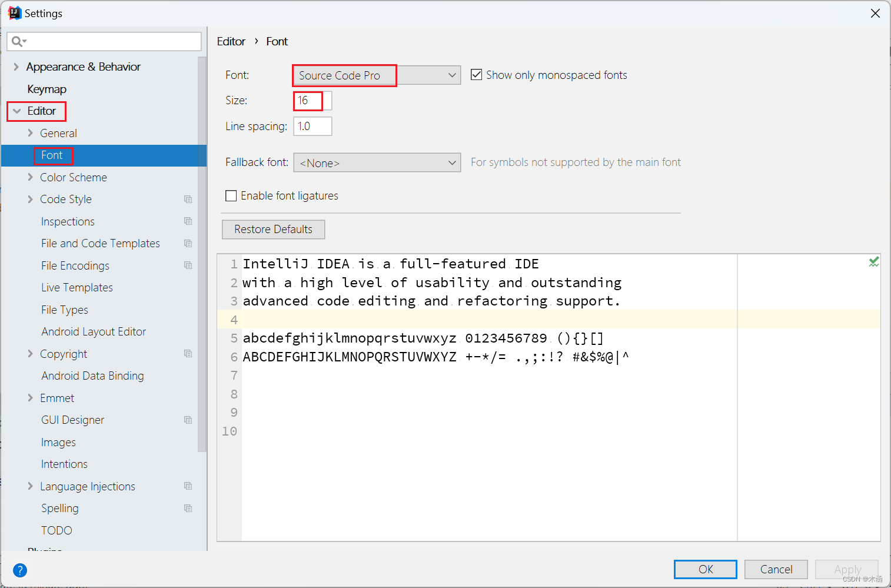The width and height of the screenshot is (891, 588).
Task: Click project-level icon beside Inspections
Action: 188,221
